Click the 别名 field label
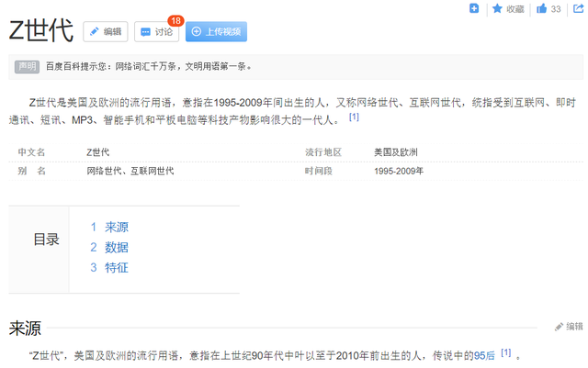The image size is (588, 368). (x=31, y=171)
